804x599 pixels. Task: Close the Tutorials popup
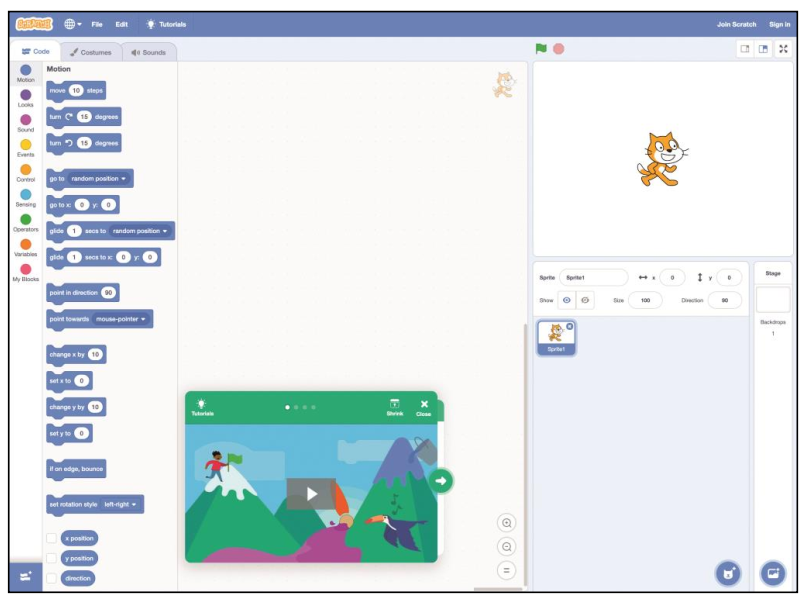pos(424,404)
